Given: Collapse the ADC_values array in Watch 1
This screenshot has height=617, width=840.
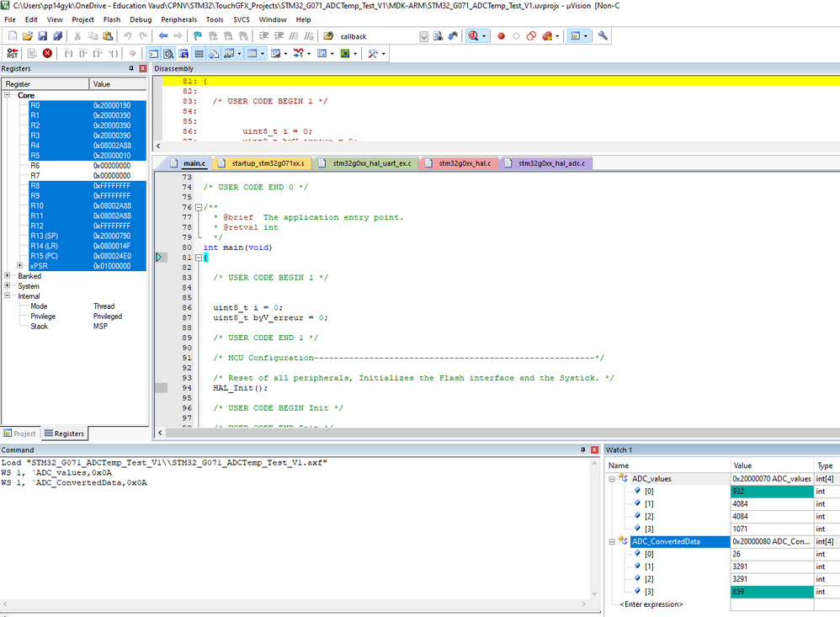Looking at the screenshot, I should 612,478.
